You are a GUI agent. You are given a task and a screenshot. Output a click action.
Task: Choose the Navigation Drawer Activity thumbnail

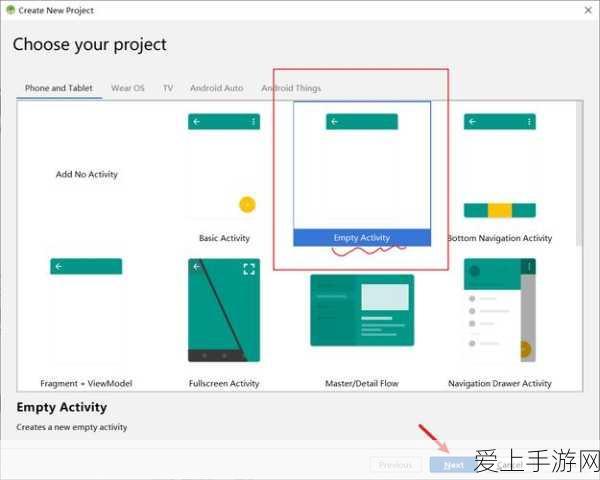pos(500,310)
